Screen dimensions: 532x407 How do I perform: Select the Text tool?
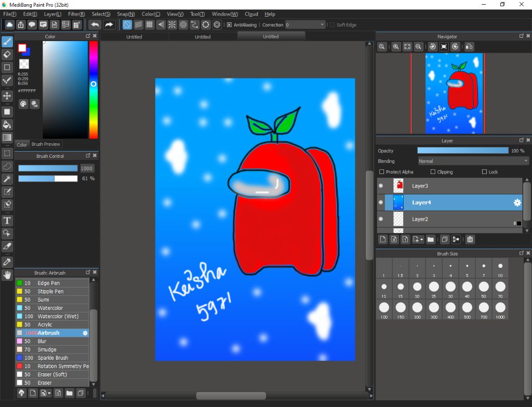(x=7, y=221)
